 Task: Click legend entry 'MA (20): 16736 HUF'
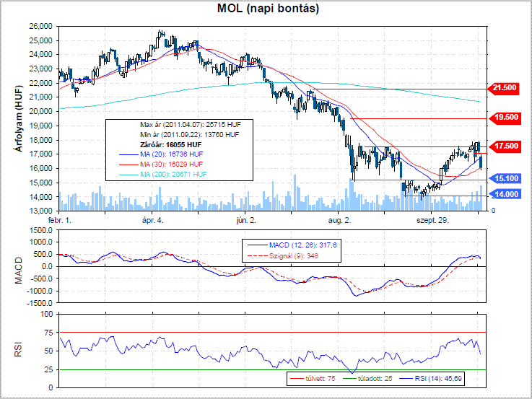pos(171,154)
